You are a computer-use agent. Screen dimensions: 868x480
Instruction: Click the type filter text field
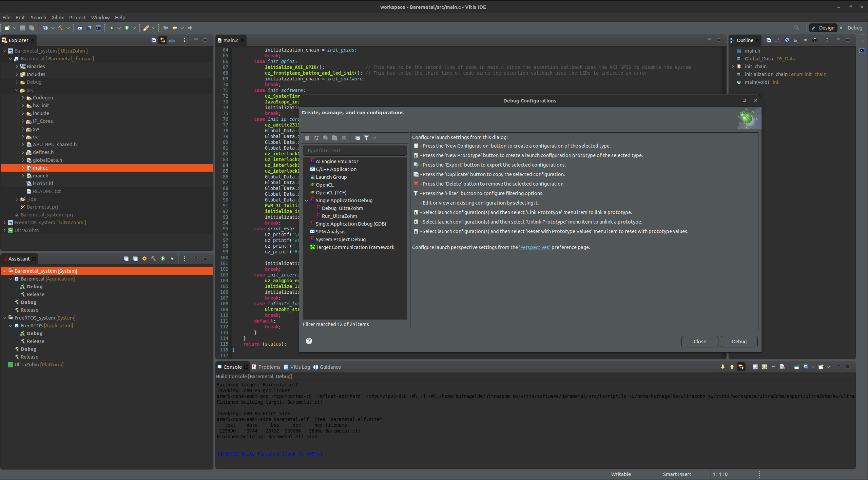[354, 150]
